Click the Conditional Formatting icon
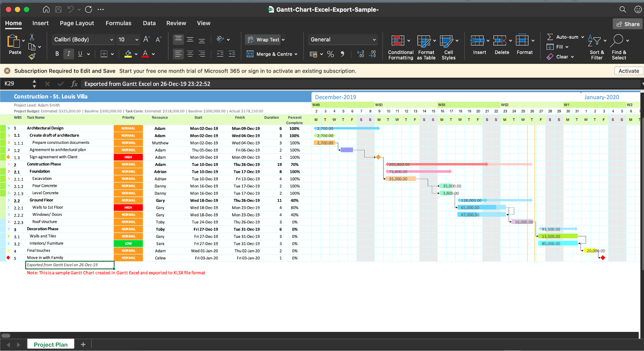Viewport: 644px width, 351px height. (x=398, y=41)
